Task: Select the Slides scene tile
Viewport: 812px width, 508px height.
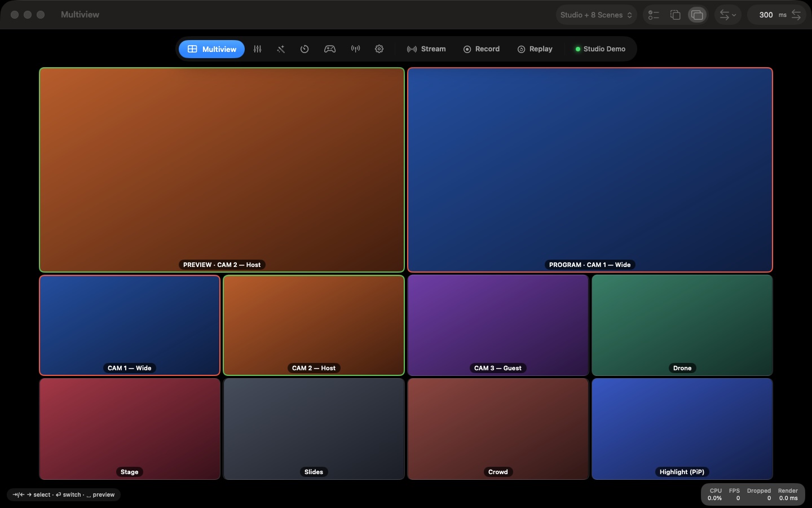Action: tap(314, 429)
